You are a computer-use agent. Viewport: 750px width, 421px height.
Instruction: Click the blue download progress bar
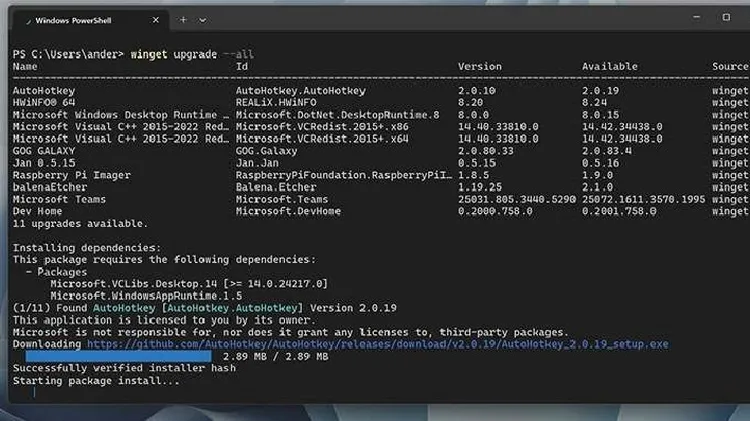(118, 356)
